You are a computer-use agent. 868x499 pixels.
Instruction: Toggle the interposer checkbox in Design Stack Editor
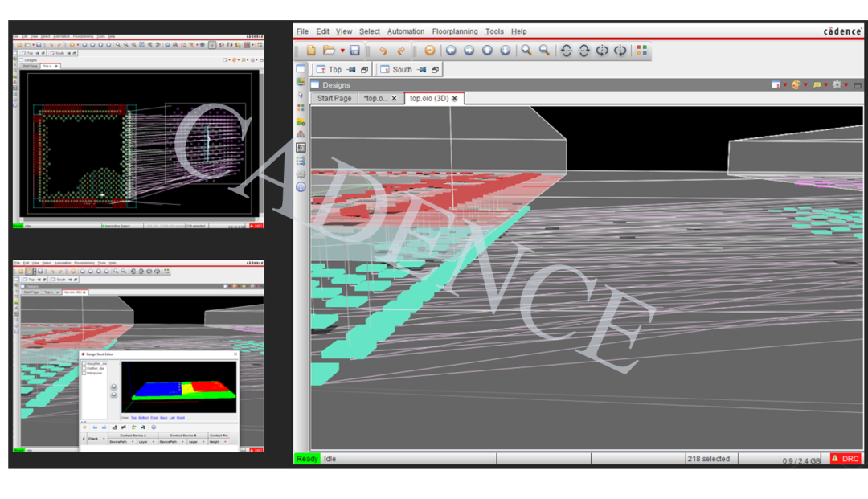click(84, 374)
